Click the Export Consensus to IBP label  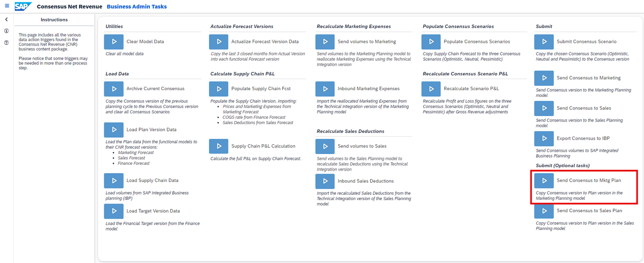[x=583, y=138]
